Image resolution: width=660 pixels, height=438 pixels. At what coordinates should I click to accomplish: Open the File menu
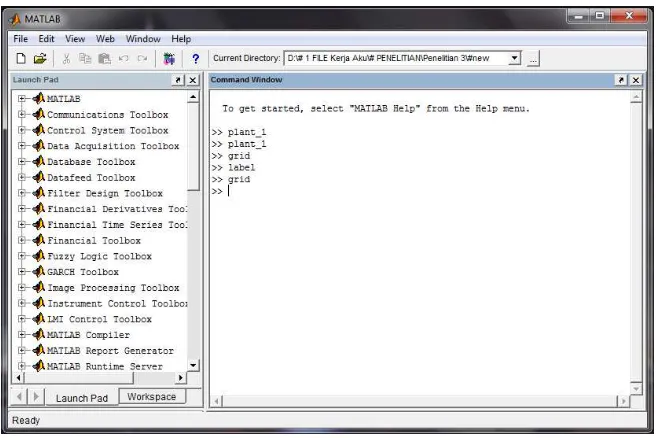pos(20,39)
